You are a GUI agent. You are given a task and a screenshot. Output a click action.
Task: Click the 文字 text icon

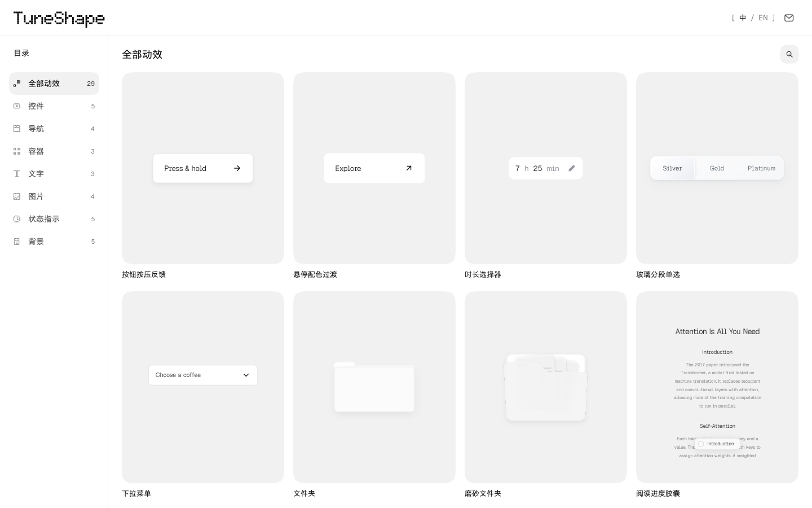17,174
